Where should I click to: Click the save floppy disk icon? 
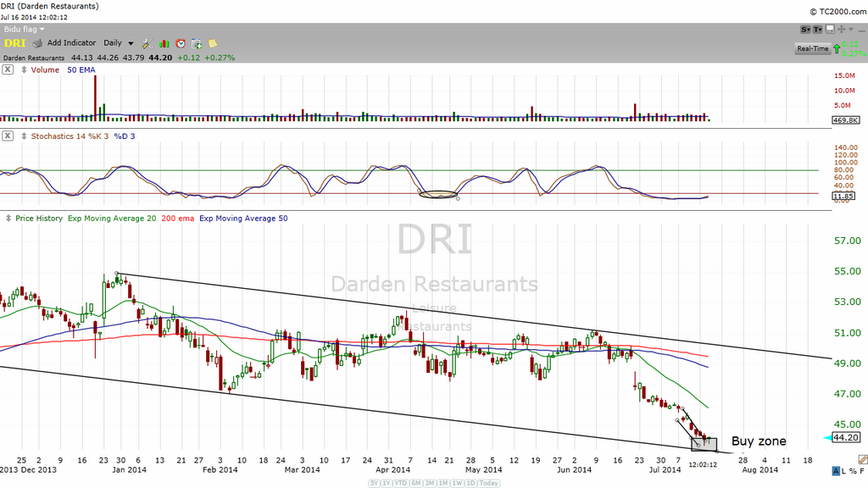[x=830, y=30]
